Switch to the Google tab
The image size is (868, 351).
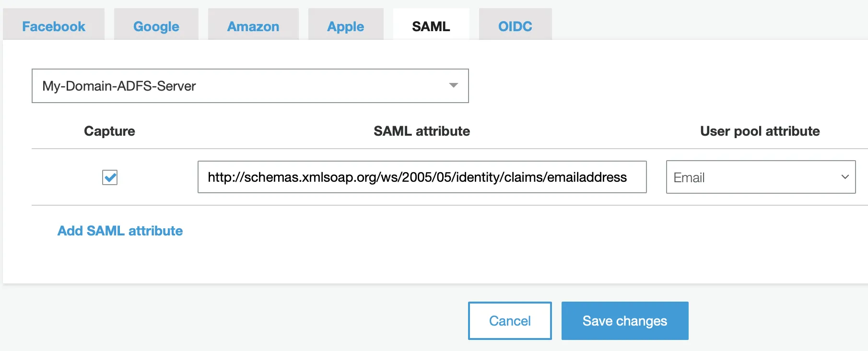(156, 26)
